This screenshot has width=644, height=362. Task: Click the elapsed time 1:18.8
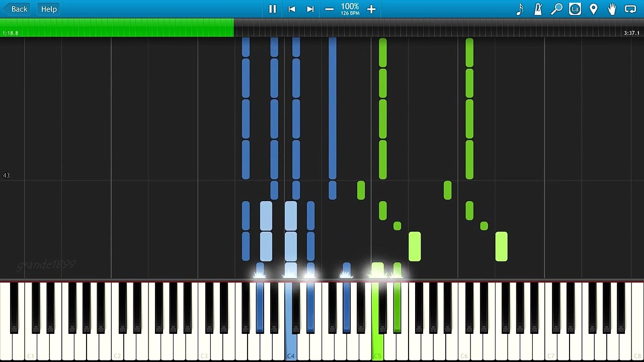coord(10,33)
